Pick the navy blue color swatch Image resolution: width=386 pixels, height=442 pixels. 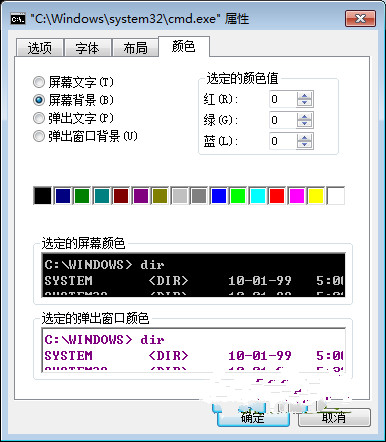coord(63,196)
